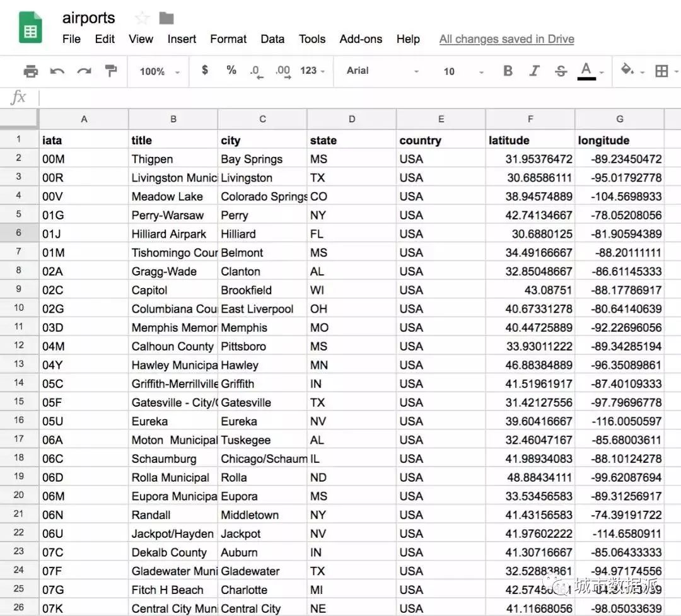Click the Undo arrow
Screen dimensions: 681x616
click(57, 71)
